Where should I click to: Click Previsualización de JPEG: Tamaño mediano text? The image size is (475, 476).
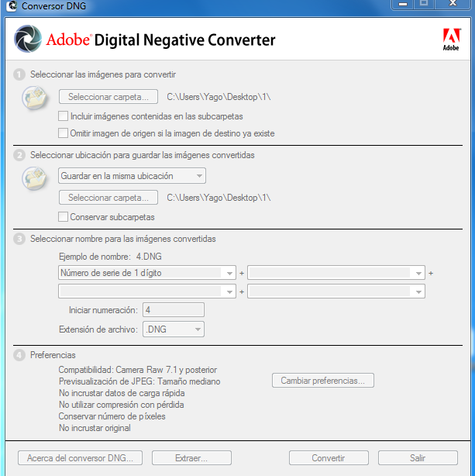tap(139, 381)
